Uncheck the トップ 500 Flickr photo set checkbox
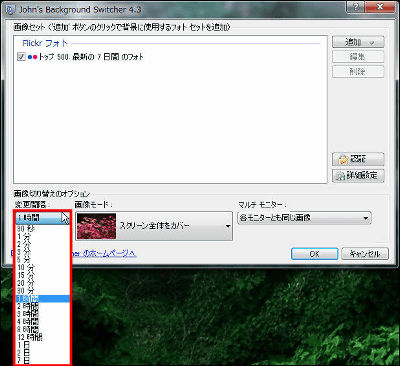The height and width of the screenshot is (366, 400). tap(21, 57)
